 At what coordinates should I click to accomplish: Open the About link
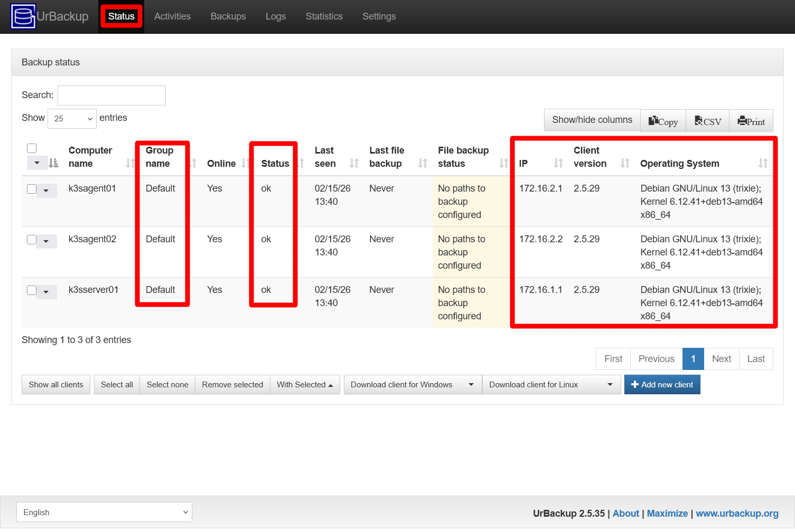click(x=625, y=513)
